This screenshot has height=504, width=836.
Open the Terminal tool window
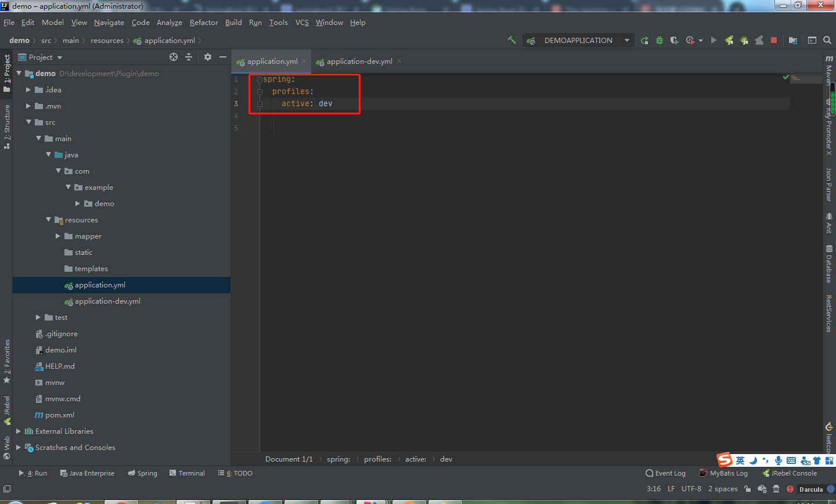pos(187,473)
